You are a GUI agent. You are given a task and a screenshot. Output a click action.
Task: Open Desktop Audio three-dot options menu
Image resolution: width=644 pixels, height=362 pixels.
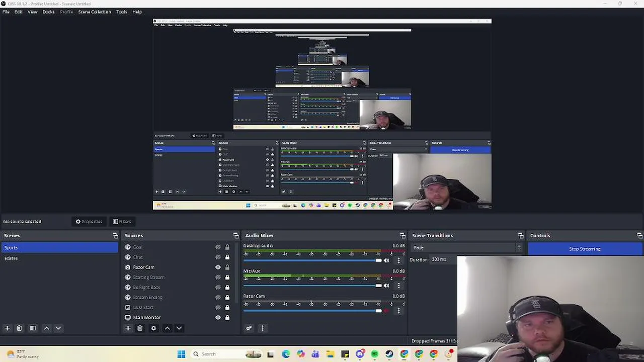point(398,260)
